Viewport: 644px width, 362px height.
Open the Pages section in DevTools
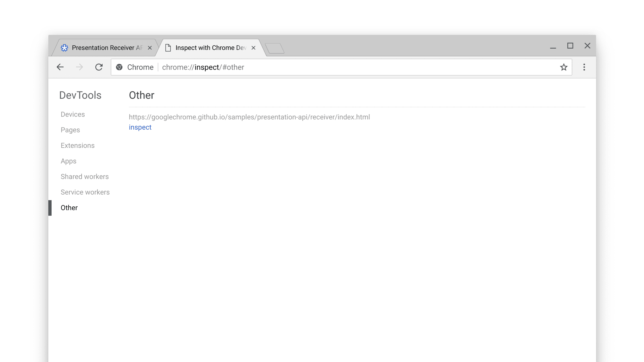coord(70,130)
